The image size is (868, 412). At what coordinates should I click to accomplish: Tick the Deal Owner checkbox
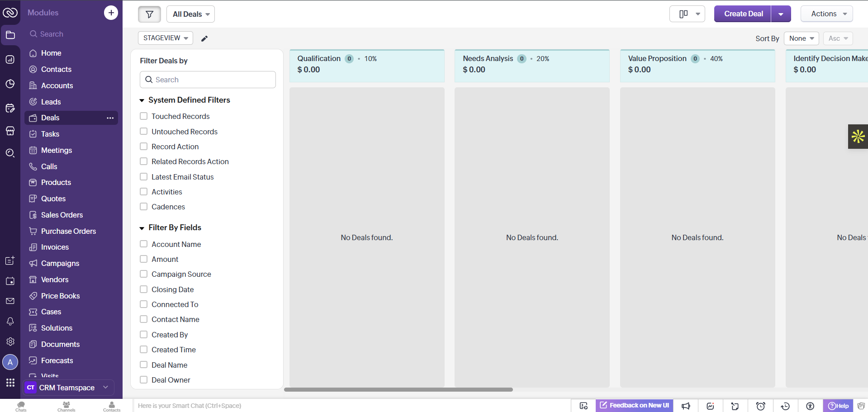(144, 380)
